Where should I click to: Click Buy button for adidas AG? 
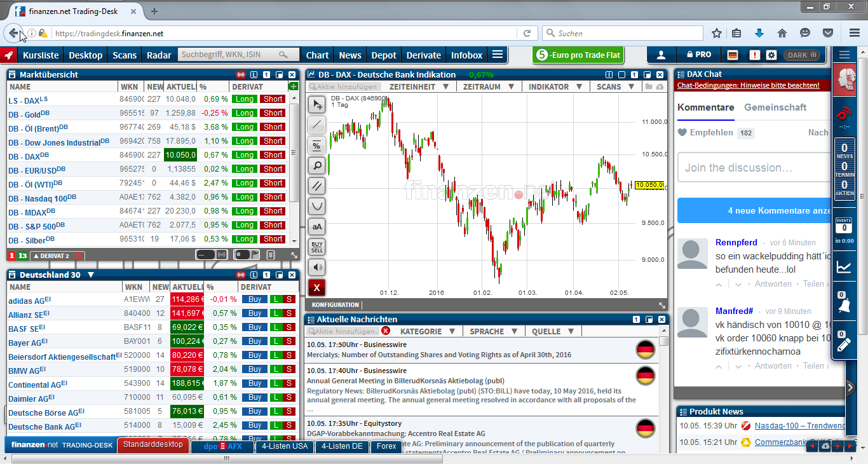point(255,299)
